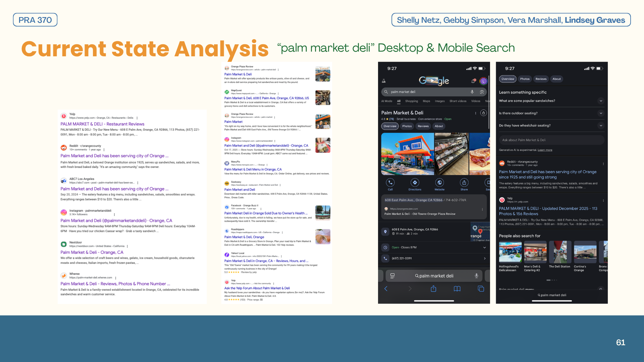
Task: Click the Nextdoor favicon in desktop results
Action: tap(64, 244)
